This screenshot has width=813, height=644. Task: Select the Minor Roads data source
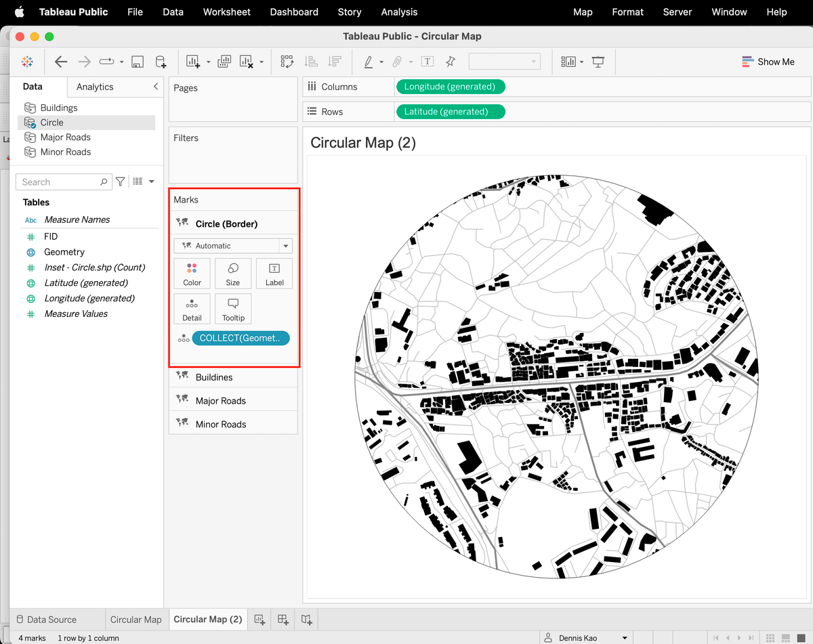pyautogui.click(x=65, y=152)
